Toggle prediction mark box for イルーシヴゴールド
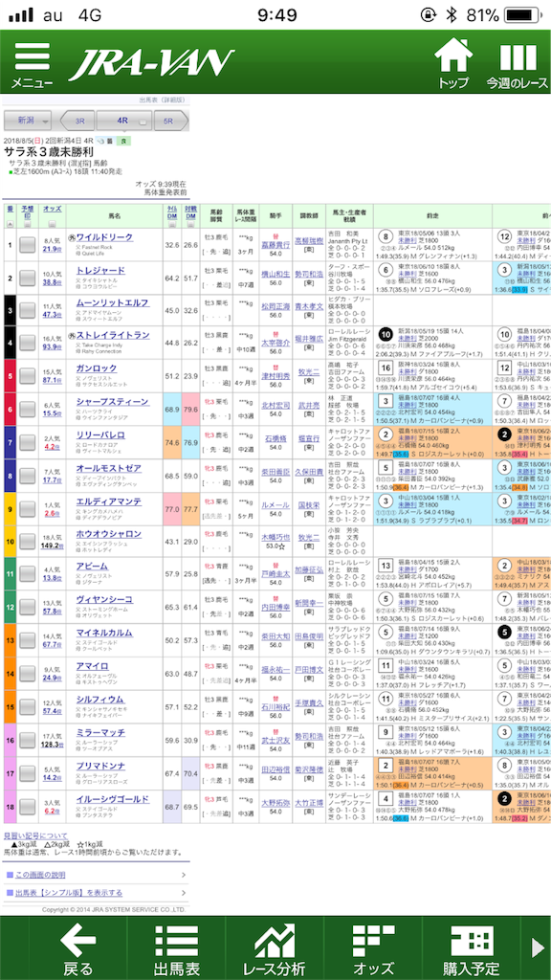This screenshot has width=551, height=980. pyautogui.click(x=27, y=806)
